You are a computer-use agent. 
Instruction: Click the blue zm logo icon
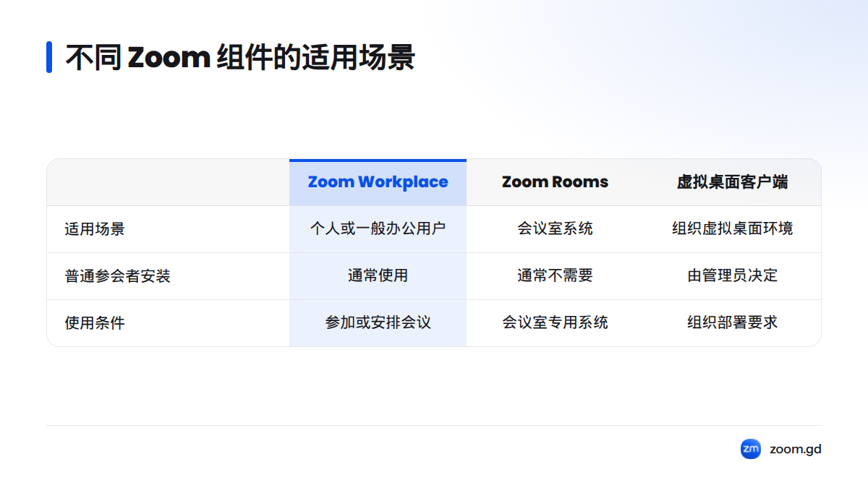click(751, 449)
